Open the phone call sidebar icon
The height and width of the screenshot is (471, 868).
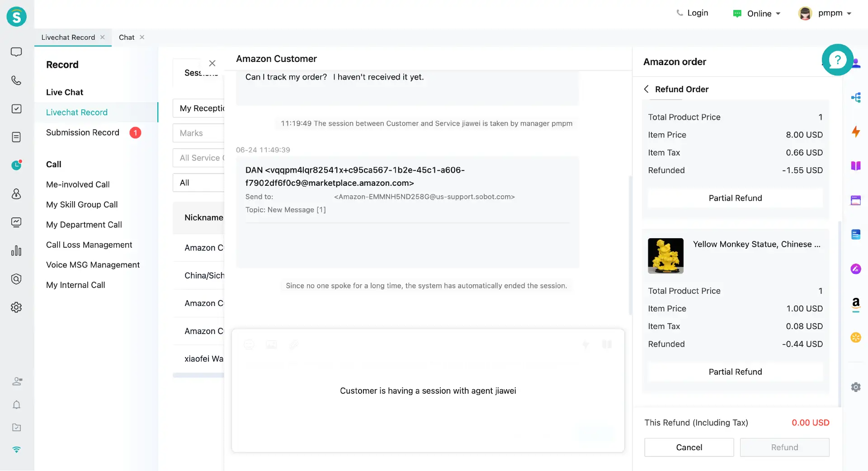(16, 80)
